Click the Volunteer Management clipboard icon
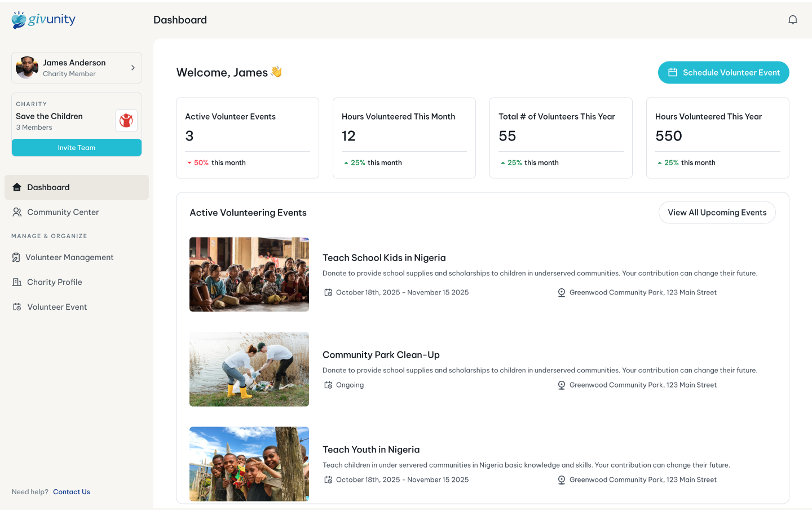Image resolution: width=812 pixels, height=510 pixels. point(16,257)
